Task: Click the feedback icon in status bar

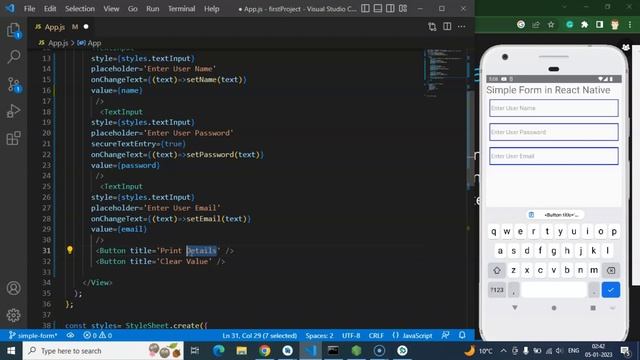Action: click(x=446, y=336)
